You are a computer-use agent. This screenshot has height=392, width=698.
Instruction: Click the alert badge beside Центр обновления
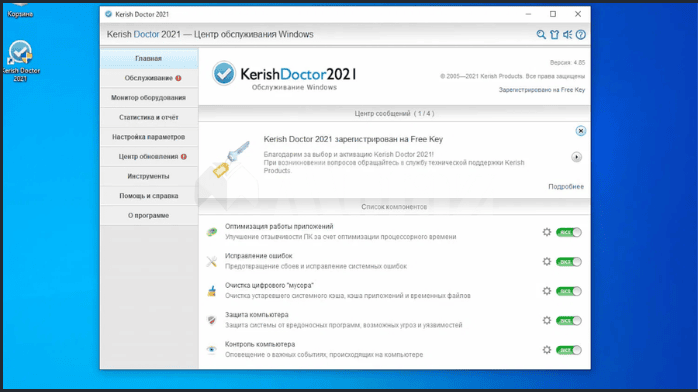click(x=183, y=157)
